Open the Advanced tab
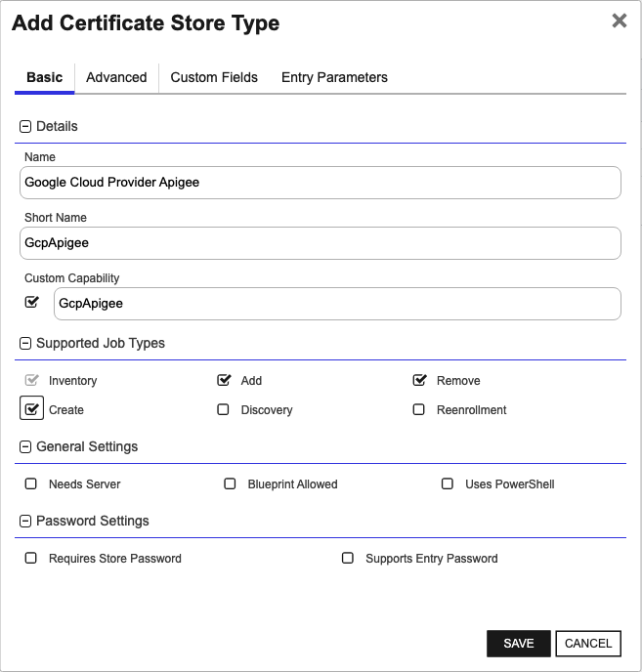Viewport: 642px width, 672px height. (x=116, y=77)
